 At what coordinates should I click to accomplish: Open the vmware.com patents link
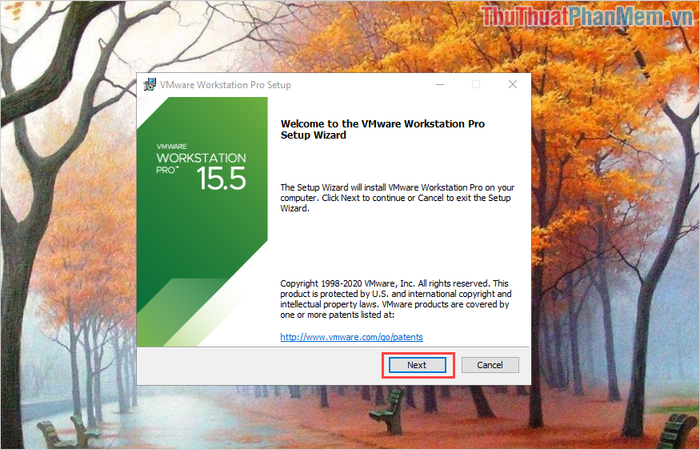pos(351,337)
